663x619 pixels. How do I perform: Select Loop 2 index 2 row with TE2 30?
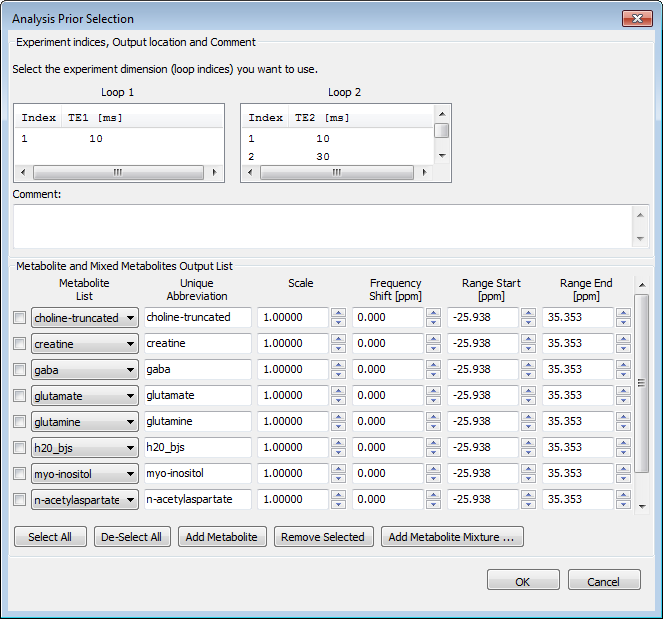click(337, 157)
